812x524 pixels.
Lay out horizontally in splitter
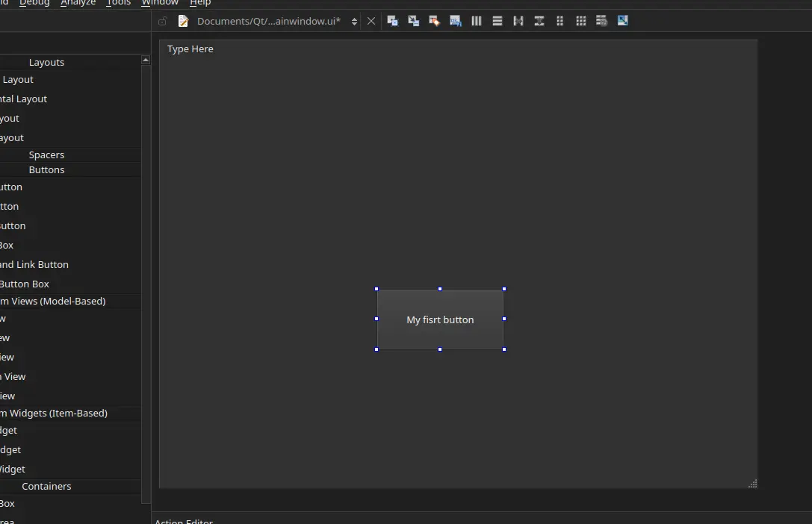[518, 21]
